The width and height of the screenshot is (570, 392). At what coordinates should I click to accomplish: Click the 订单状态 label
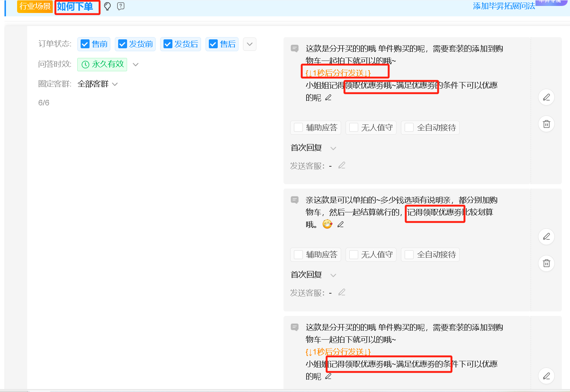click(x=55, y=44)
